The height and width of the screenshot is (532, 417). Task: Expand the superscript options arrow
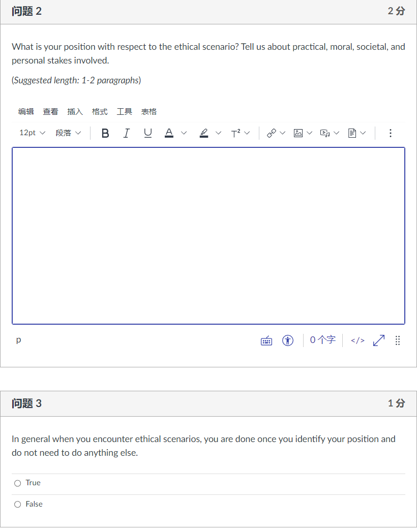(x=247, y=133)
